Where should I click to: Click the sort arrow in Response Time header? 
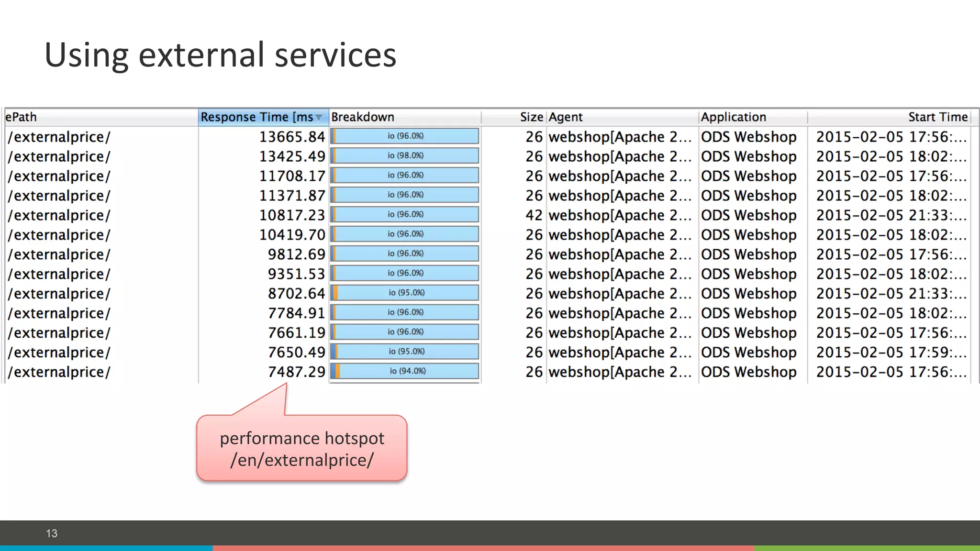click(319, 118)
